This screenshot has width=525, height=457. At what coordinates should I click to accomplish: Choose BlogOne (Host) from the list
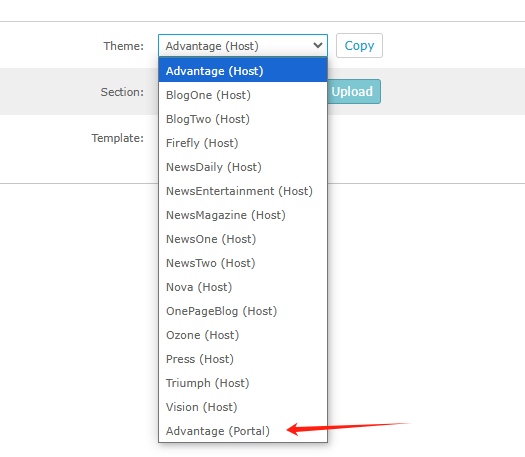[243, 95]
